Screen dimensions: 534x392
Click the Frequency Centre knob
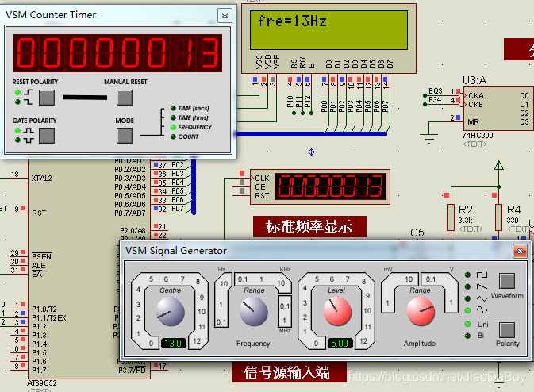170,314
